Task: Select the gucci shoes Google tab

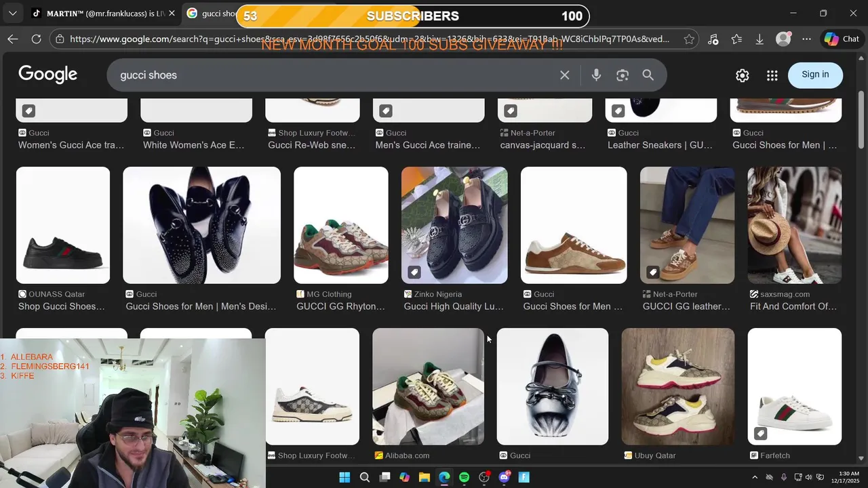Action: pyautogui.click(x=212, y=14)
